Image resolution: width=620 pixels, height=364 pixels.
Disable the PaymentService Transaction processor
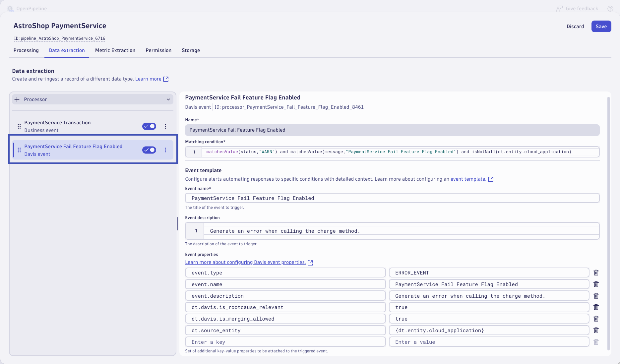coord(149,126)
